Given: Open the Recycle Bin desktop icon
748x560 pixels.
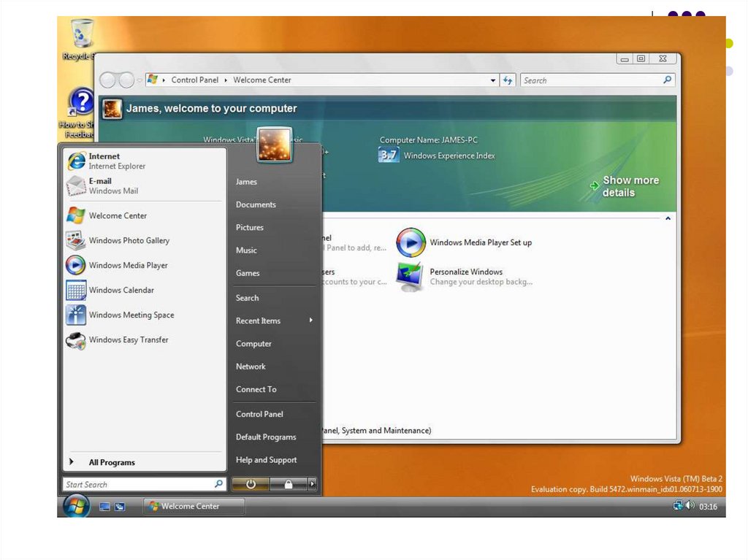Looking at the screenshot, I should pos(82,39).
